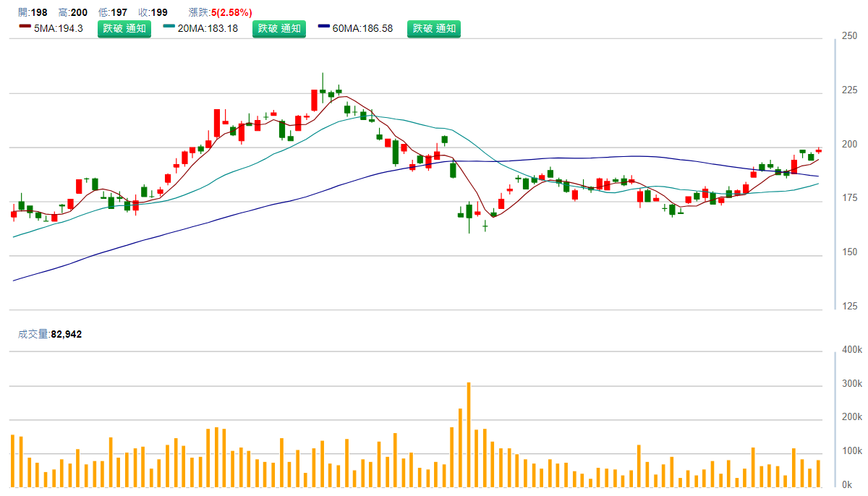The width and height of the screenshot is (868, 496).
Task: Click the rightmost volume bar in the chart
Action: (x=819, y=473)
